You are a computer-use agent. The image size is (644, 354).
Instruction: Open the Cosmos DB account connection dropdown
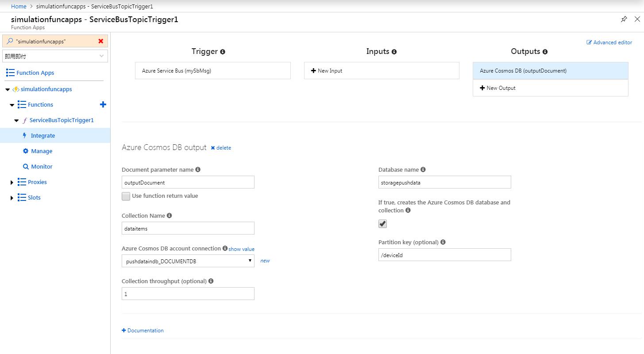[x=188, y=261]
